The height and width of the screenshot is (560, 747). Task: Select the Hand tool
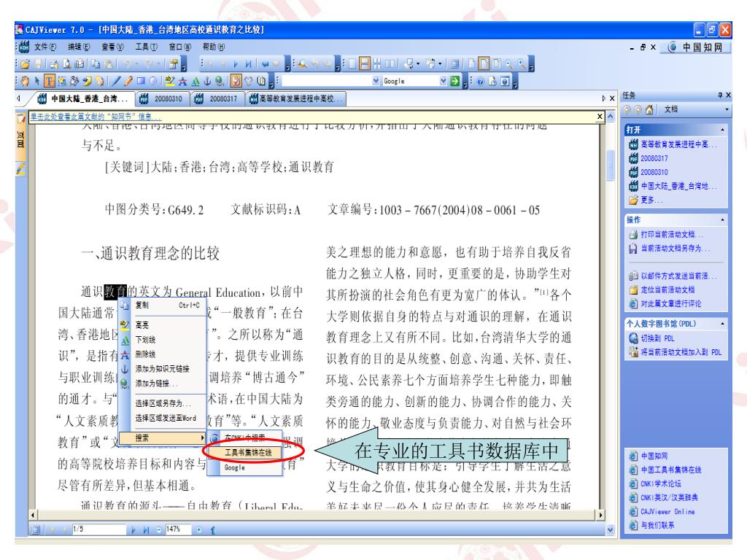click(25, 81)
